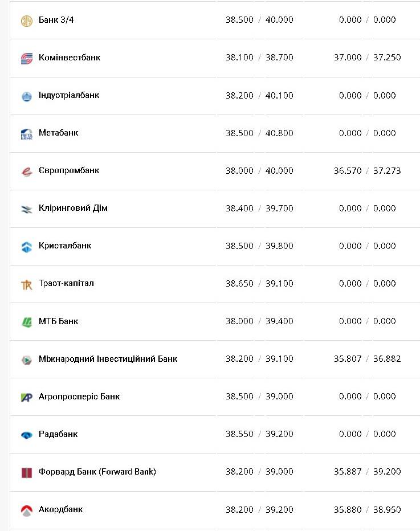420x531 pixels.
Task: Click the Комінвестбанк logo icon
Action: pyautogui.click(x=26, y=58)
